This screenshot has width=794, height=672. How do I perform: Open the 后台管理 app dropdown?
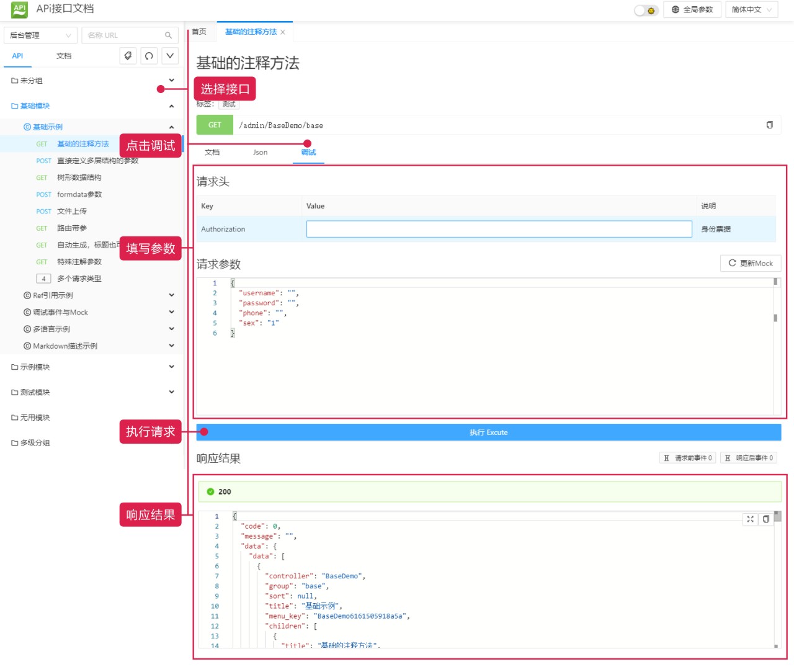click(40, 35)
